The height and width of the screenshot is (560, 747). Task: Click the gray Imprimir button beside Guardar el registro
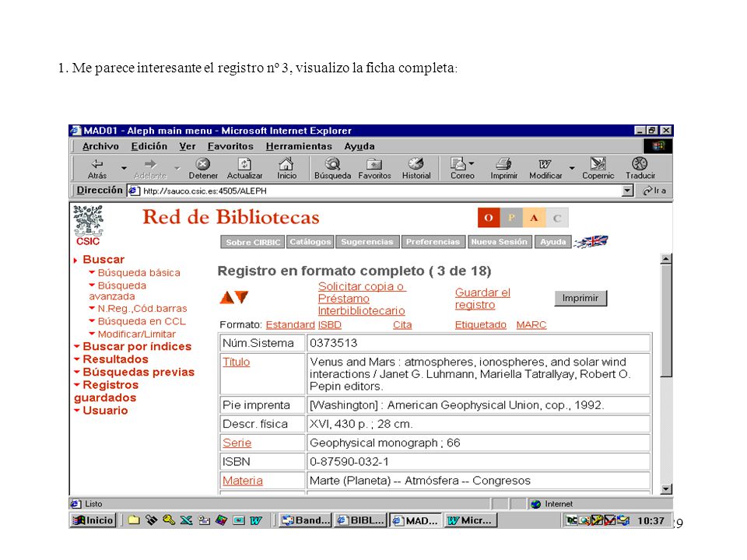click(x=580, y=298)
